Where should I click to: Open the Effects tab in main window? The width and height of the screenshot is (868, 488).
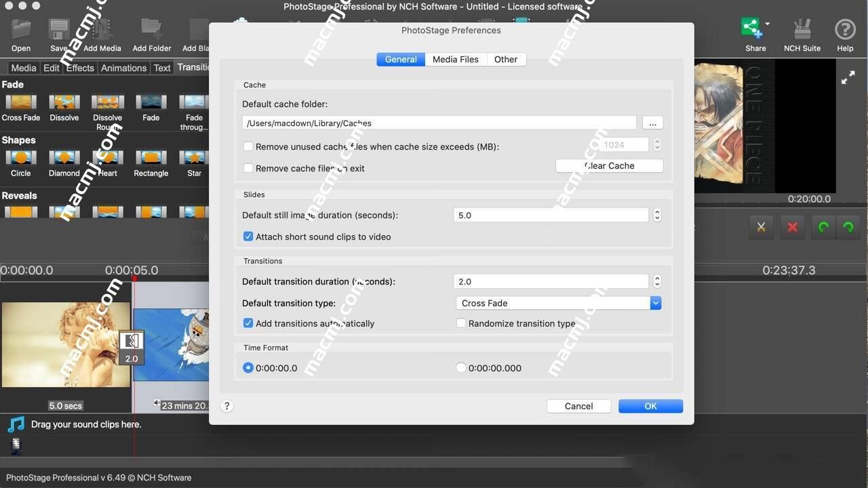[x=80, y=68]
